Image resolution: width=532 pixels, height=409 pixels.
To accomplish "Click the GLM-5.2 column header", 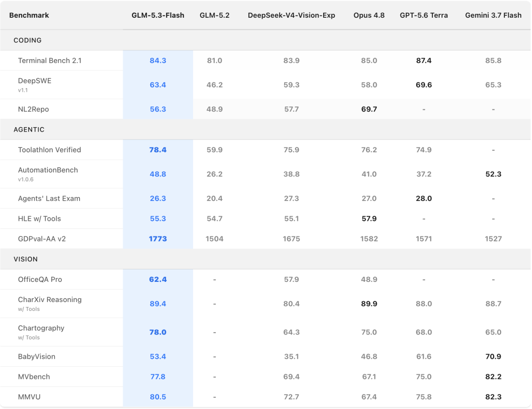I will [x=214, y=15].
